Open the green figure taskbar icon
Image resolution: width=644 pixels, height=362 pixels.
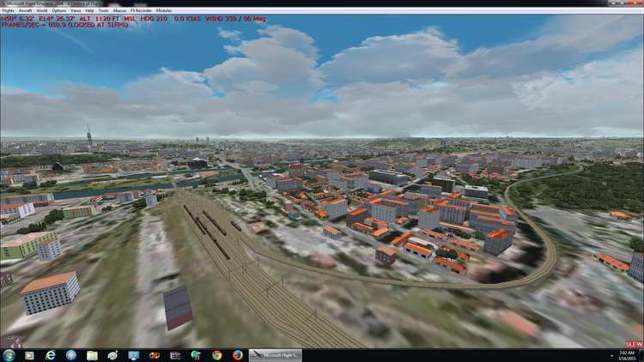(196, 355)
